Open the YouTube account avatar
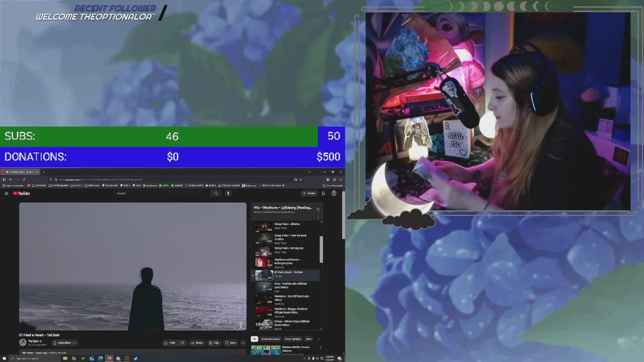 point(334,194)
